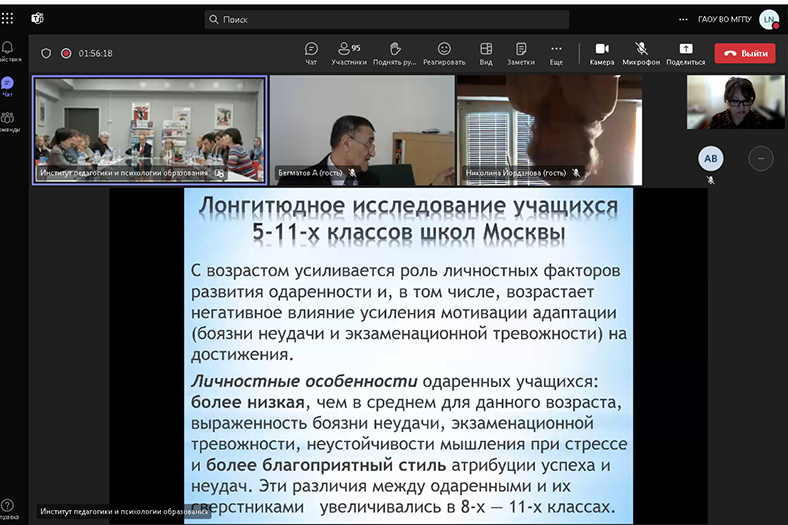
Task: Select the Бегматов А guest video tile
Action: pos(360,130)
